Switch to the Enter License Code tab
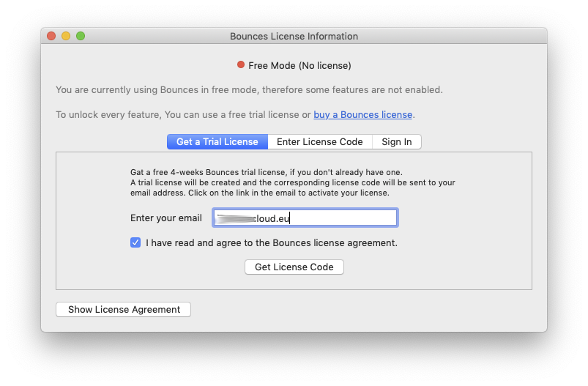 point(320,142)
